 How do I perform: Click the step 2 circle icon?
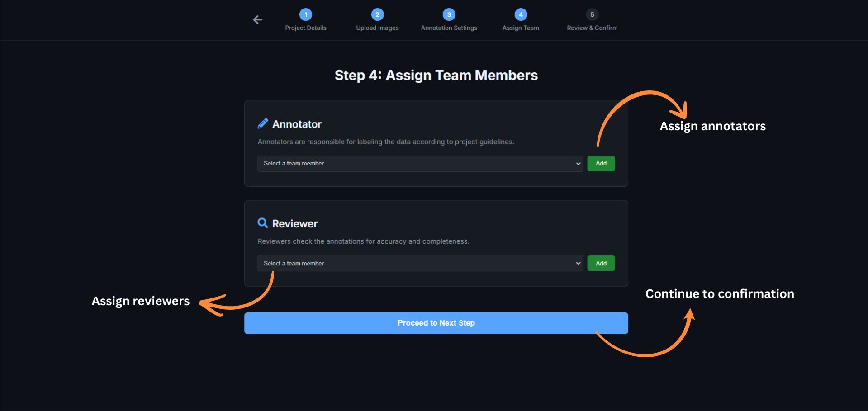coord(377,14)
